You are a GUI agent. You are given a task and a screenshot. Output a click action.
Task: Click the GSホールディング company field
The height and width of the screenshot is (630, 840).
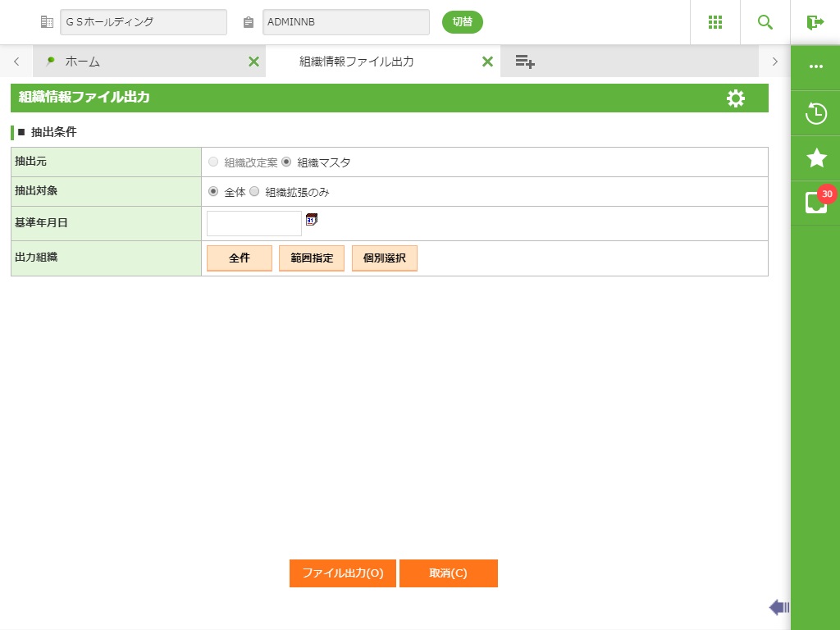pyautogui.click(x=144, y=22)
